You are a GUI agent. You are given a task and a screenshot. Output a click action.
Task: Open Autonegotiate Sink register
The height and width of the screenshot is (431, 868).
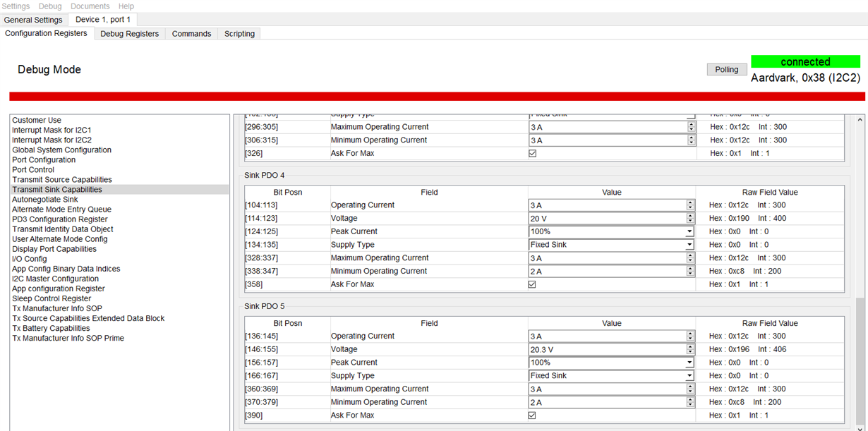[45, 199]
